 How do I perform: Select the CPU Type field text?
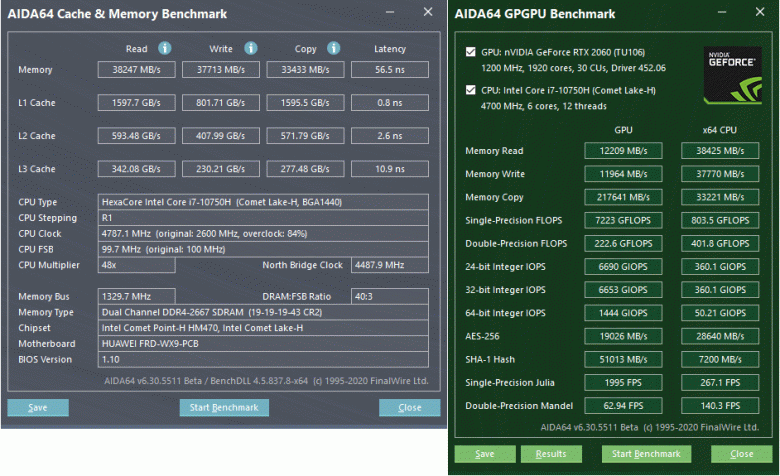(x=264, y=202)
